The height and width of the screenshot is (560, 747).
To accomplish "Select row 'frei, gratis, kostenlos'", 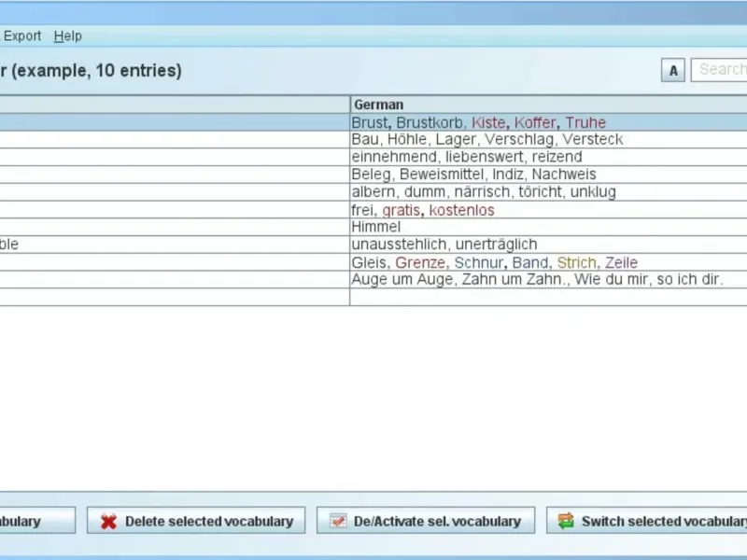I will [373, 210].
